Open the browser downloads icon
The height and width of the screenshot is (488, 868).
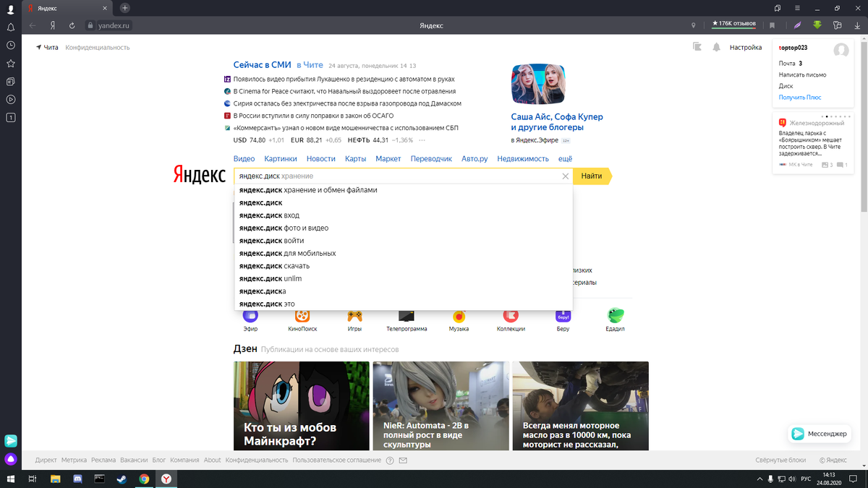click(x=857, y=25)
